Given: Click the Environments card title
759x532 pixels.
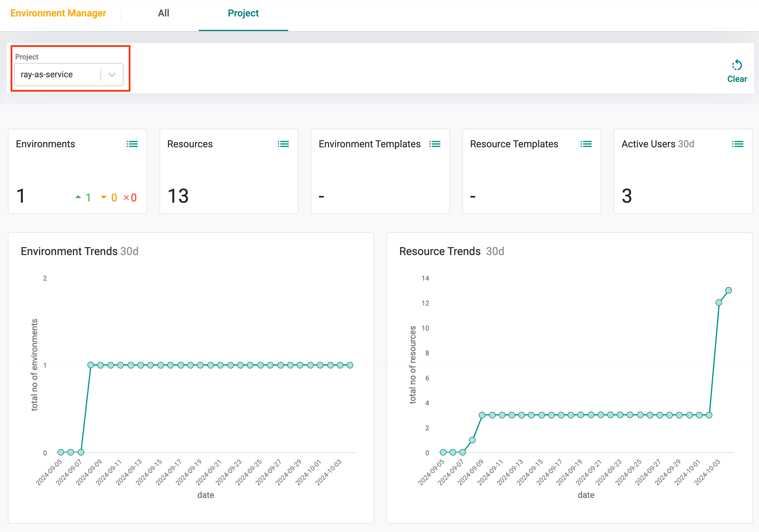Looking at the screenshot, I should tap(46, 144).
